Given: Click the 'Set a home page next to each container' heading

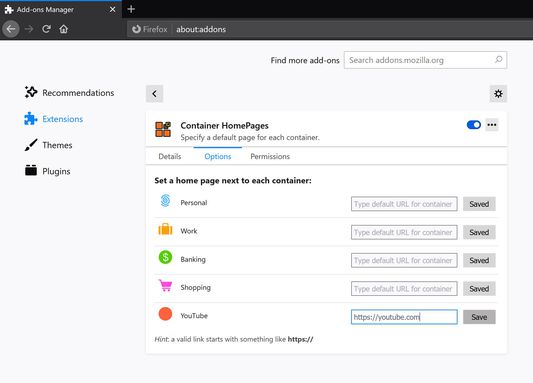Looking at the screenshot, I should point(233,180).
